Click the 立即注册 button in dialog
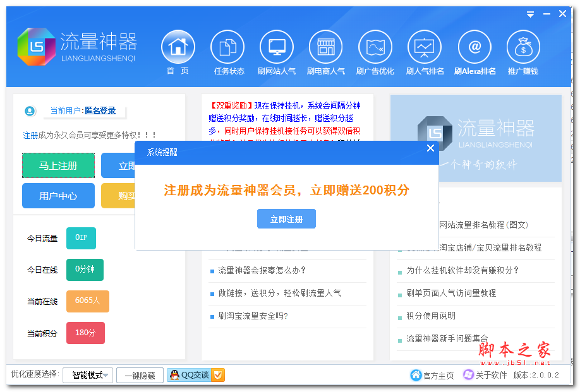This screenshot has height=392, width=580. pos(286,219)
